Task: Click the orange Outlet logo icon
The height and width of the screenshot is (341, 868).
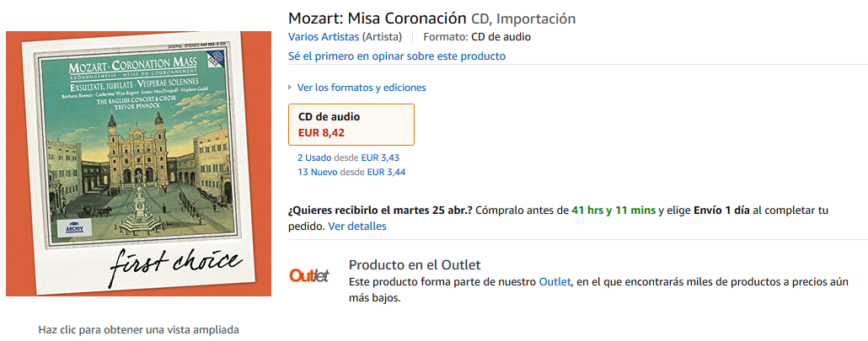Action: 308,275
